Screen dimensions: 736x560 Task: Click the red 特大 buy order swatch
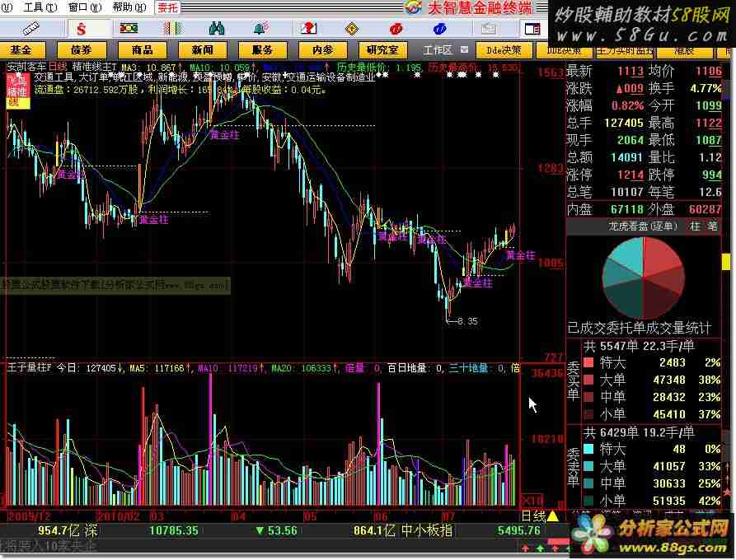pos(588,362)
